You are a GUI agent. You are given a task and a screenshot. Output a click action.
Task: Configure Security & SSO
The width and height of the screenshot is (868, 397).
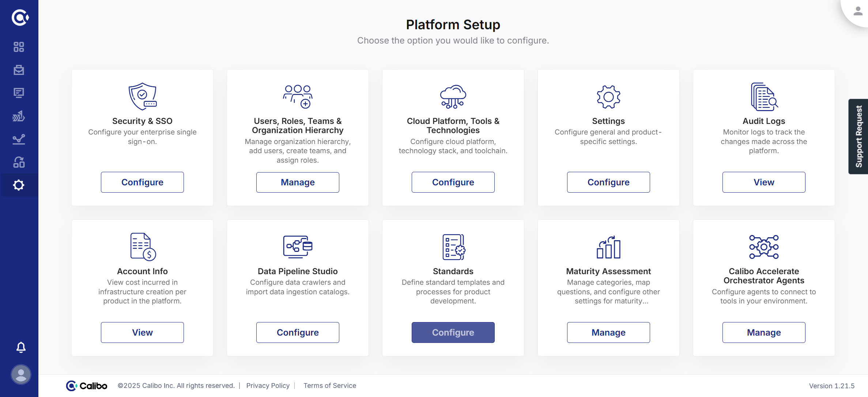[x=142, y=182]
